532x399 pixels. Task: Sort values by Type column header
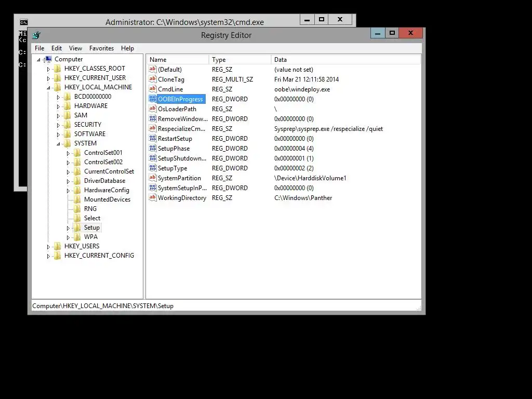[x=240, y=59]
